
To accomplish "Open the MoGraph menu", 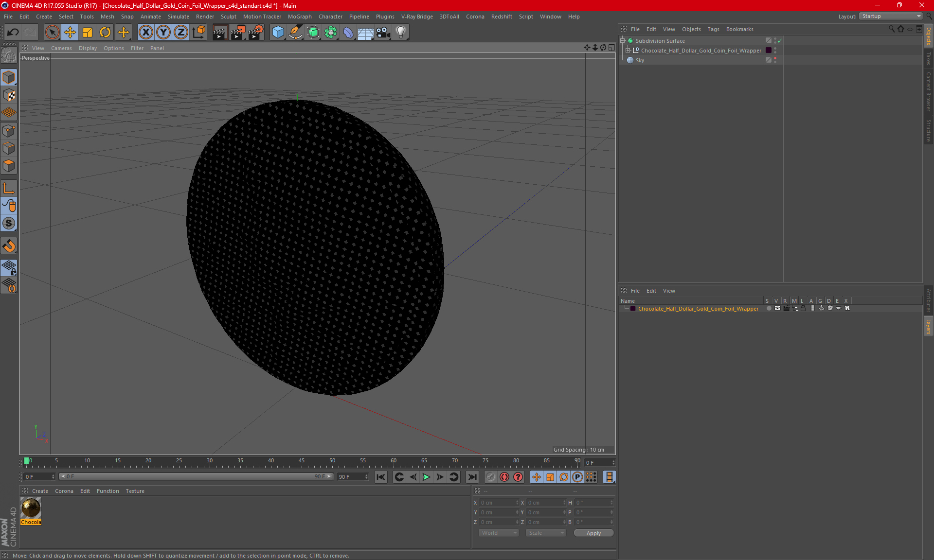I will point(300,17).
